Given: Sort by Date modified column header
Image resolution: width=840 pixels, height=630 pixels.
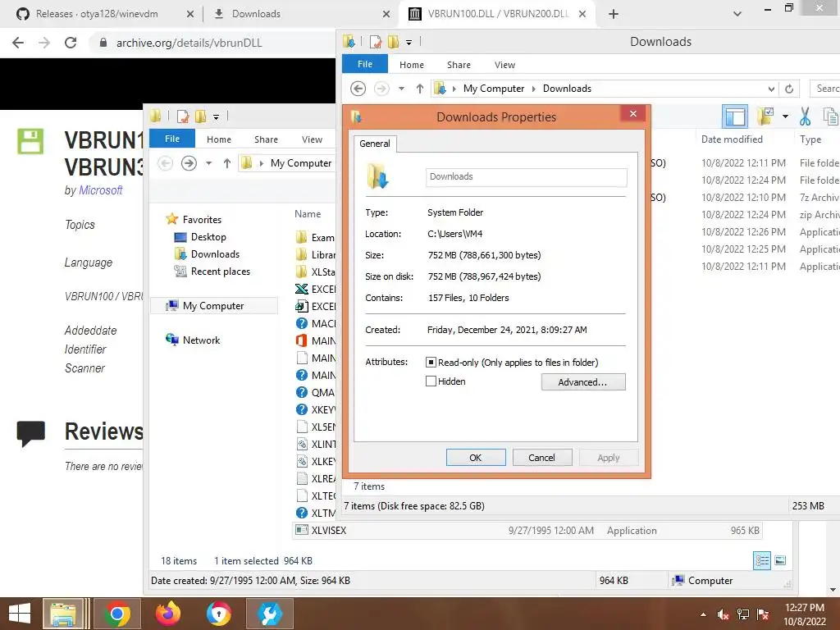Looking at the screenshot, I should click(x=732, y=139).
